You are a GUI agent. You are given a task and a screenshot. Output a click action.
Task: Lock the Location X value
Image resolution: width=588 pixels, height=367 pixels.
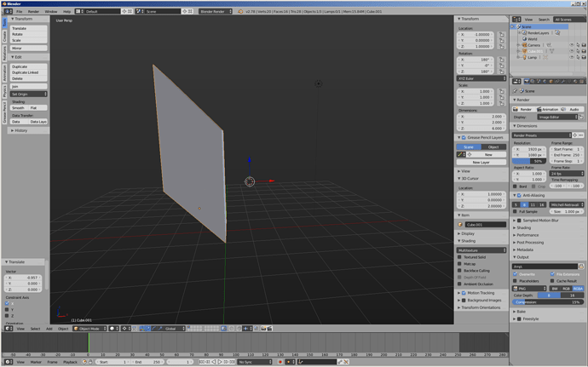pos(501,35)
